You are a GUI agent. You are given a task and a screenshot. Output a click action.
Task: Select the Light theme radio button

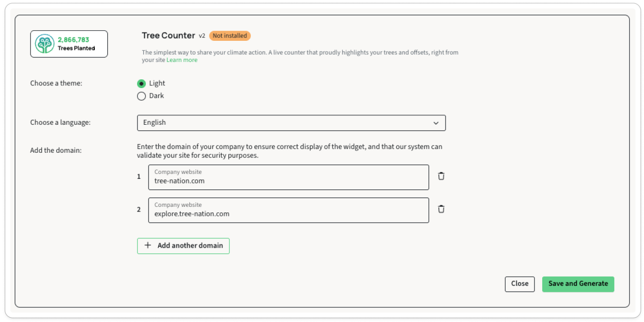141,83
